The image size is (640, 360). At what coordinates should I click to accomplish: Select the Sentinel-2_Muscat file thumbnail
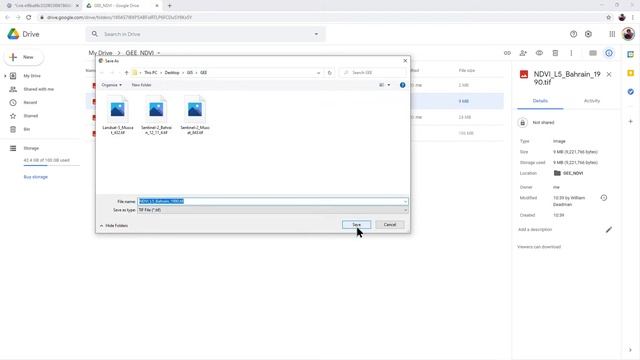point(195,115)
